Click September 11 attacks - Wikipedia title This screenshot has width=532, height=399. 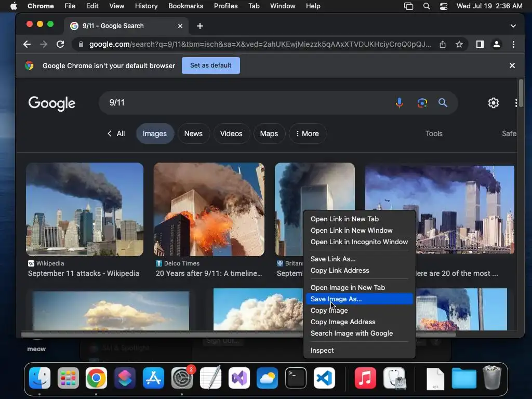tap(84, 273)
